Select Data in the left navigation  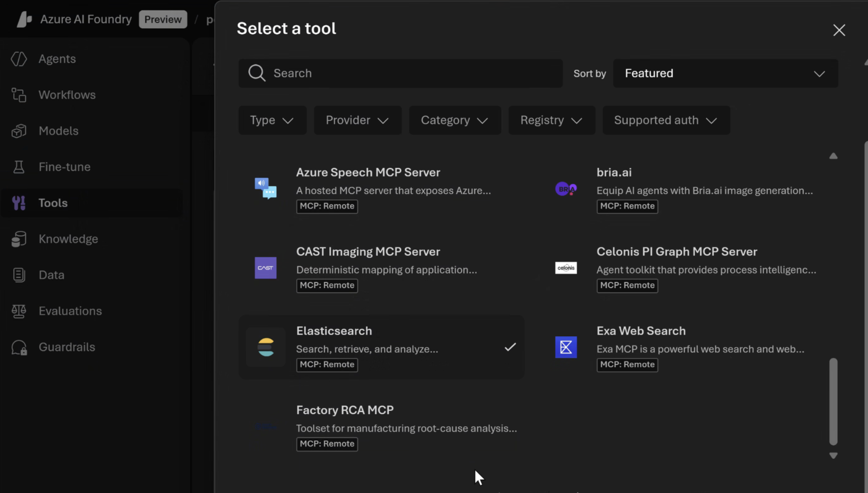(x=51, y=275)
